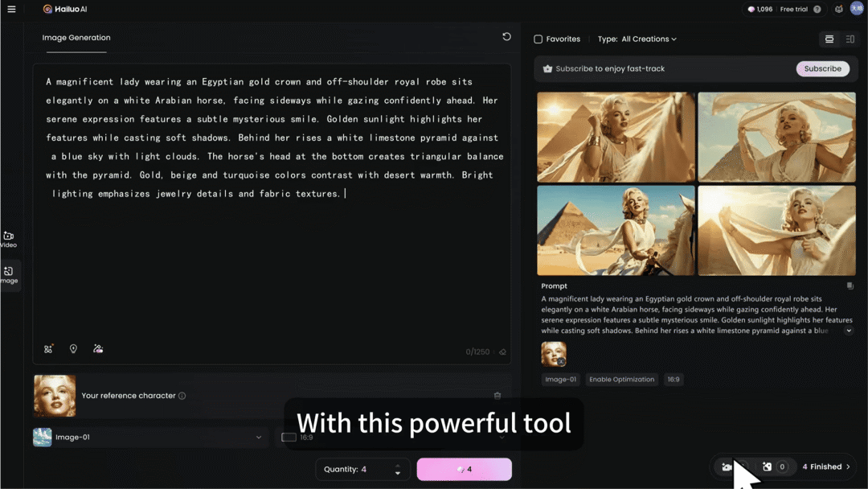Click the pink generate button showing 4
This screenshot has width=868, height=489.
point(464,469)
